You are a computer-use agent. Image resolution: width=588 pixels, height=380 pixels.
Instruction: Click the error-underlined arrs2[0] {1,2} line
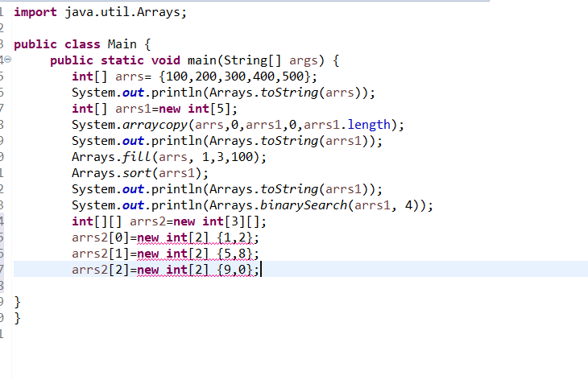(165, 237)
